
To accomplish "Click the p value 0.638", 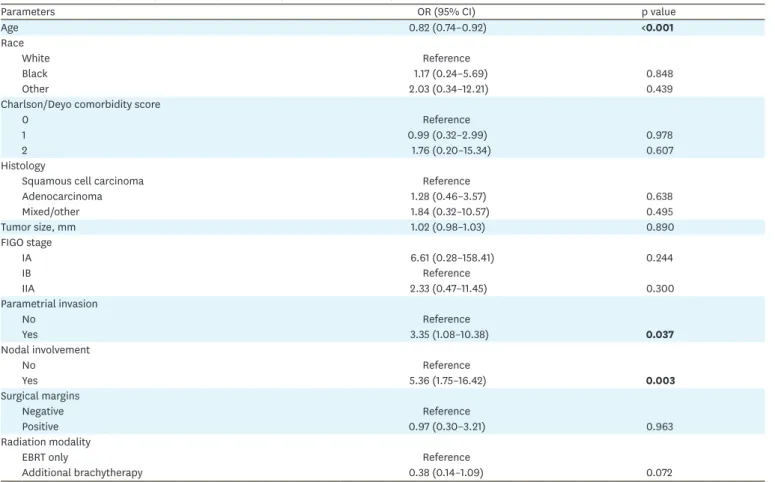I will [660, 196].
